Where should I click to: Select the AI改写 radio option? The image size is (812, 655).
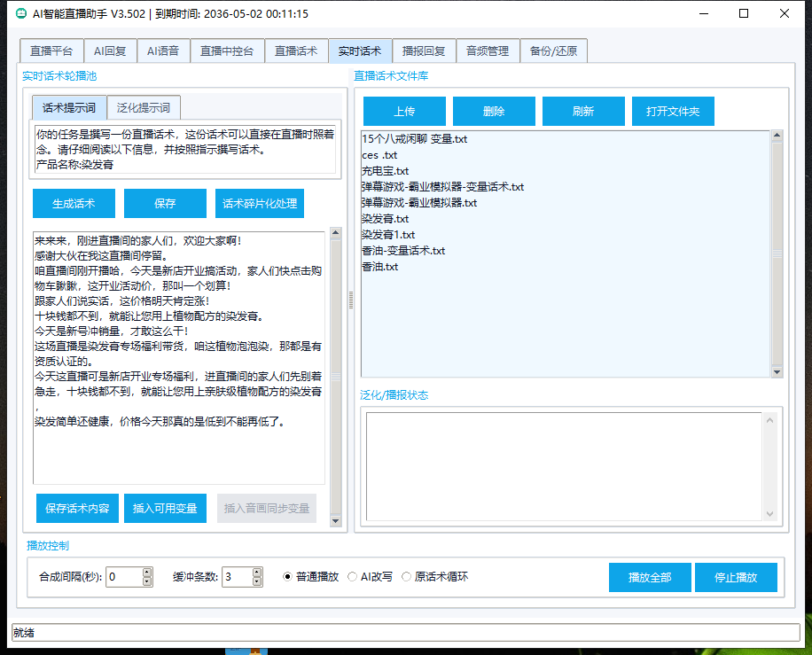[353, 577]
